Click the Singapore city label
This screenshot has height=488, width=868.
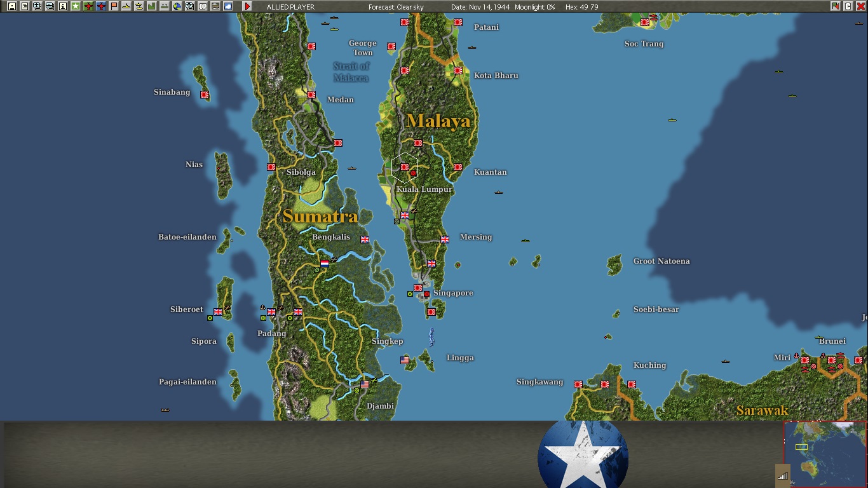[453, 293]
